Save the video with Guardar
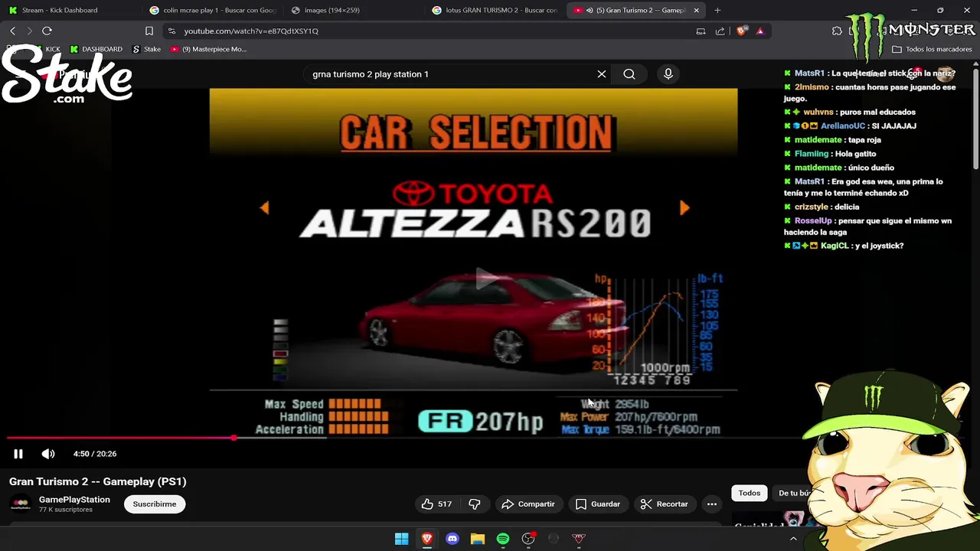The height and width of the screenshot is (551, 980). coord(598,504)
